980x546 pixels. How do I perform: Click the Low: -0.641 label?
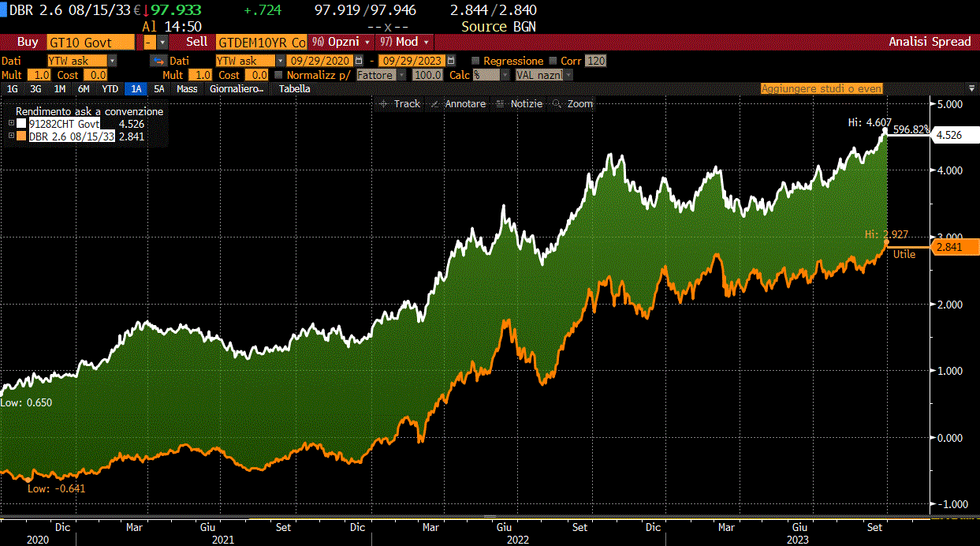tap(56, 488)
